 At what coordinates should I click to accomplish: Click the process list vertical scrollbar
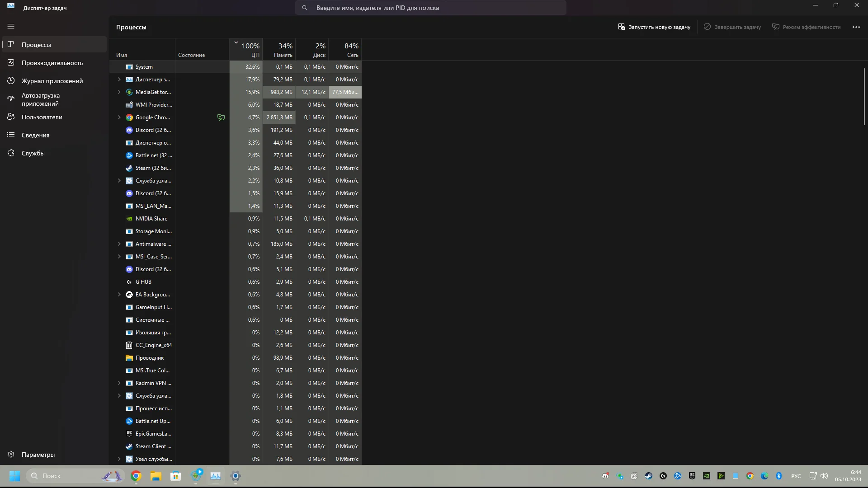[x=864, y=96]
